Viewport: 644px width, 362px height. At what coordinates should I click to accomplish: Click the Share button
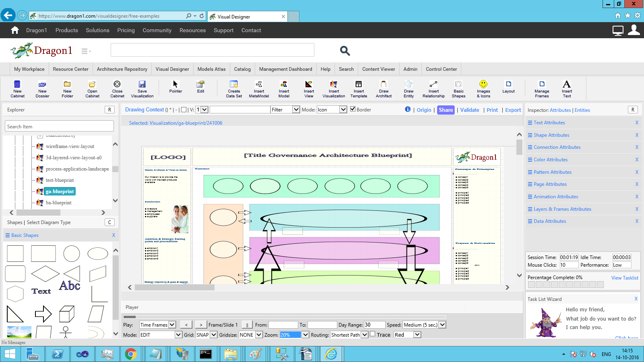pyautogui.click(x=446, y=110)
